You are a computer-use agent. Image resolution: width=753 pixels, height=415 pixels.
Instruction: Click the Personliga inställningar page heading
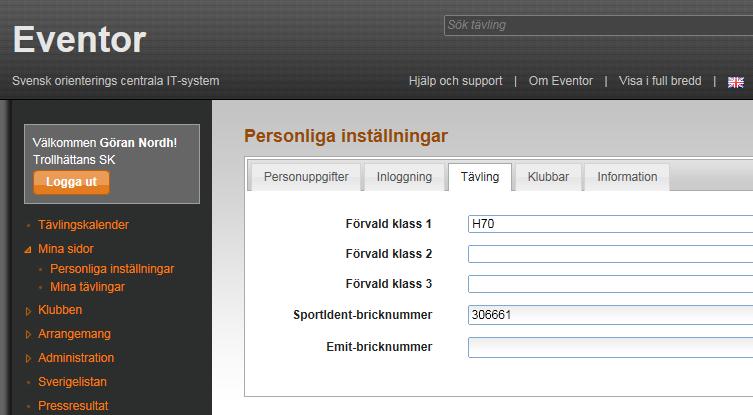tap(346, 136)
